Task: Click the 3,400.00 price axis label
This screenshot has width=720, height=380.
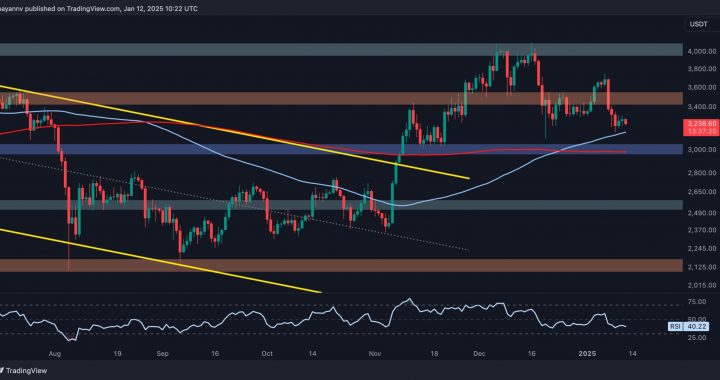Action: click(x=703, y=106)
